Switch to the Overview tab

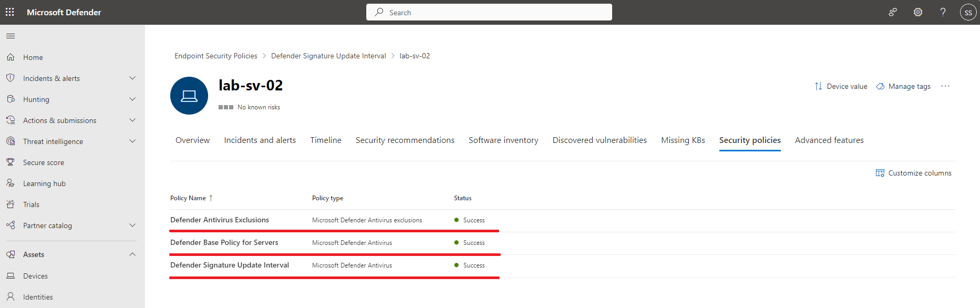click(x=192, y=140)
